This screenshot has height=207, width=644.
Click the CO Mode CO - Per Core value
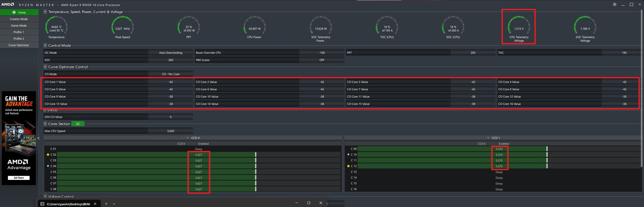click(x=171, y=74)
